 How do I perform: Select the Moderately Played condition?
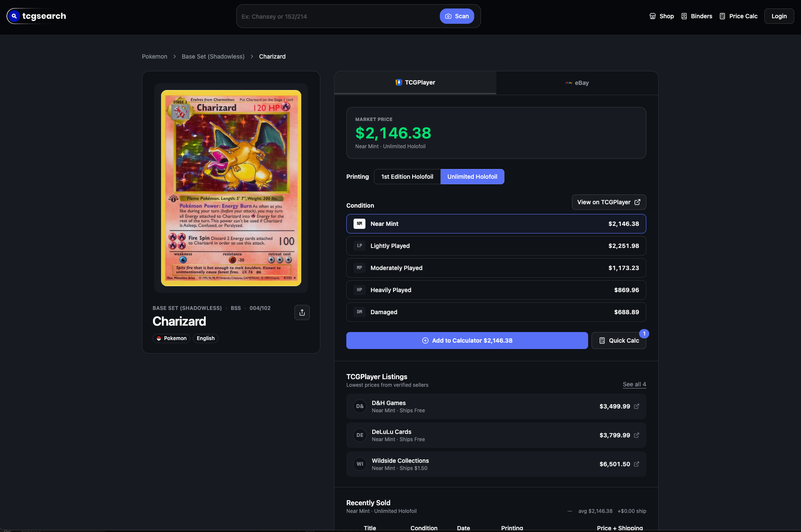coord(496,268)
